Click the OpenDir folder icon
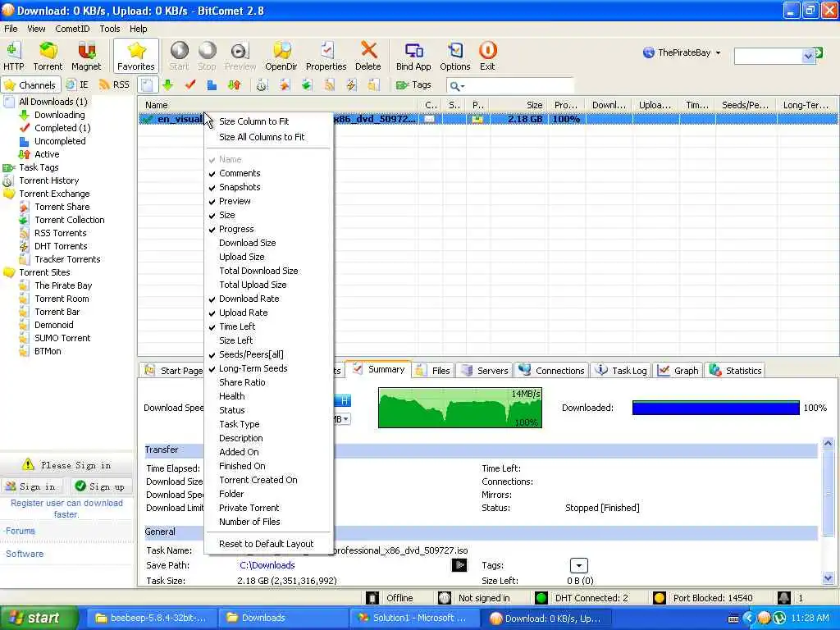840x630 pixels. pos(281,56)
